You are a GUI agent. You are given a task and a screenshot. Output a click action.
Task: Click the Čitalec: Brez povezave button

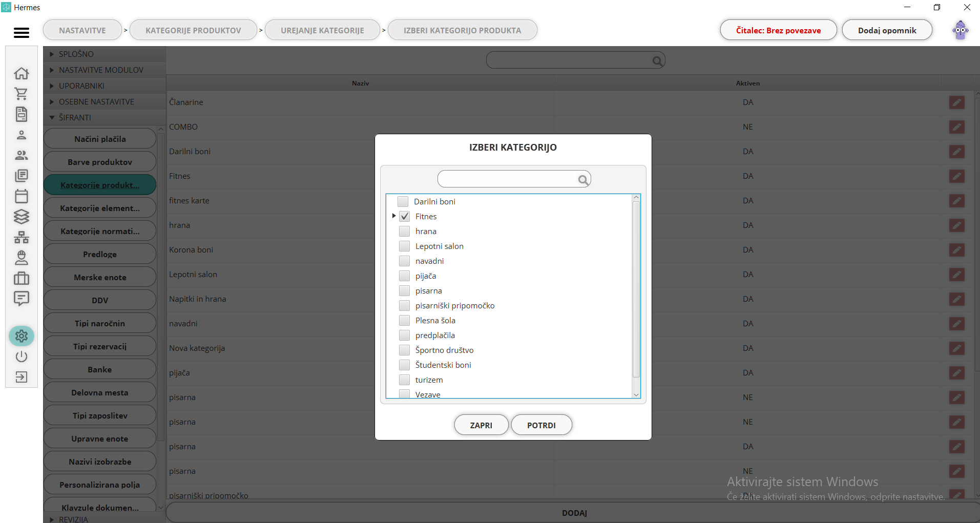point(778,30)
